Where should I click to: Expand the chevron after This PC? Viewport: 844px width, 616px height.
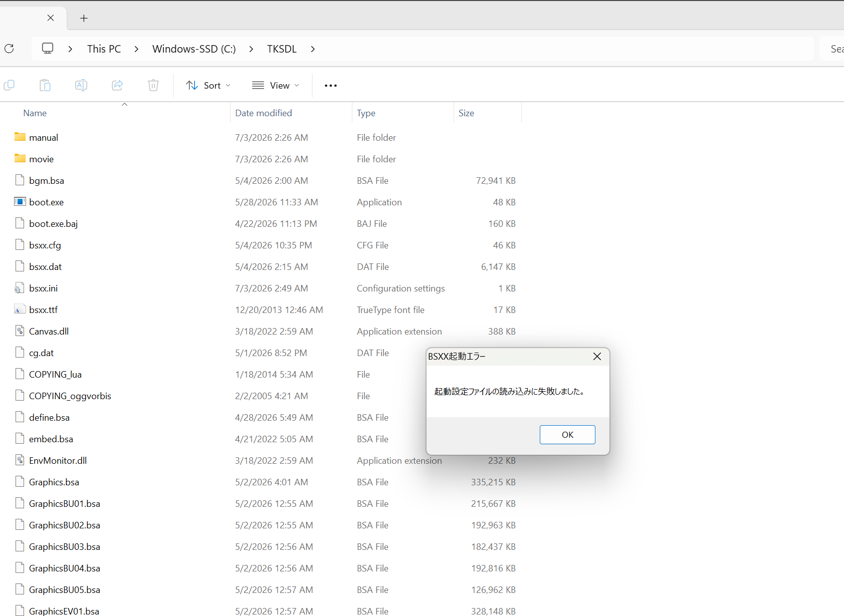point(136,49)
